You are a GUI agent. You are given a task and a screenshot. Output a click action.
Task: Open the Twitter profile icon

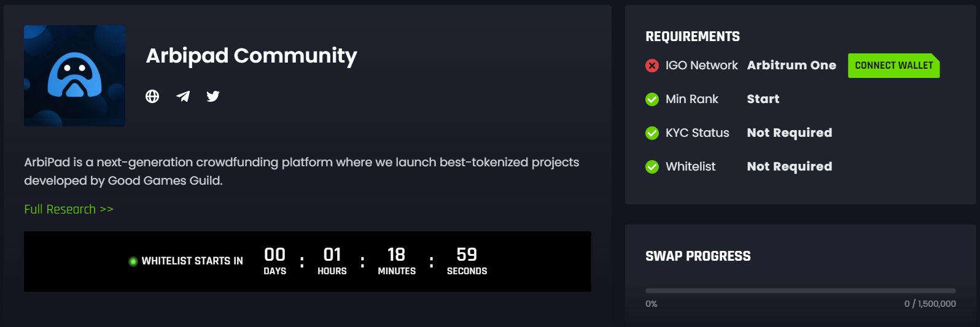pos(213,96)
